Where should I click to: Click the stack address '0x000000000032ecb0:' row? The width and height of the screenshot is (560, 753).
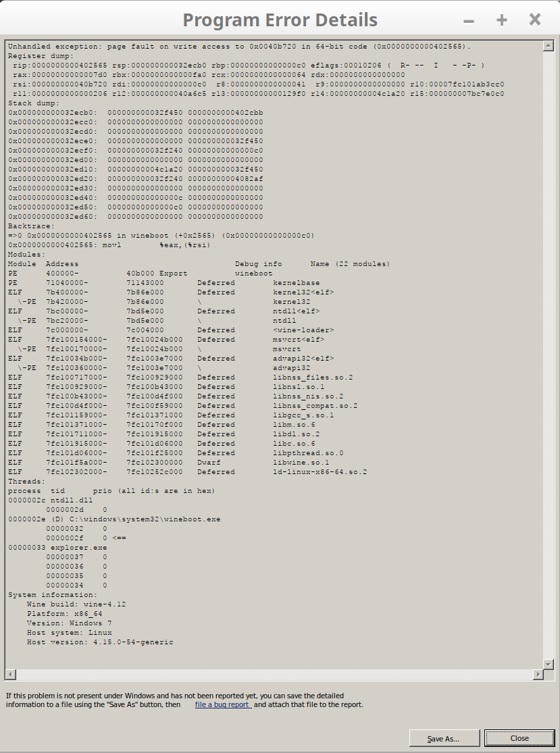(135, 113)
